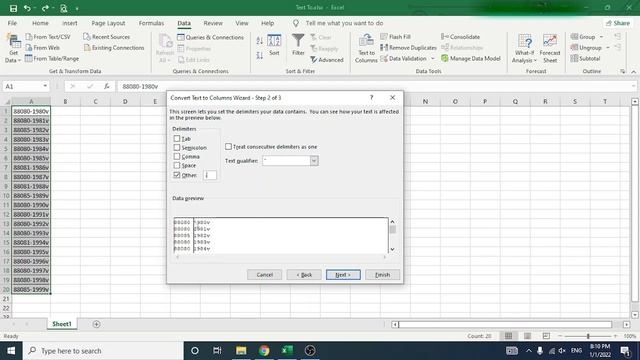Open the Text qualifier dropdown
The width and height of the screenshot is (640, 360).
click(x=314, y=161)
